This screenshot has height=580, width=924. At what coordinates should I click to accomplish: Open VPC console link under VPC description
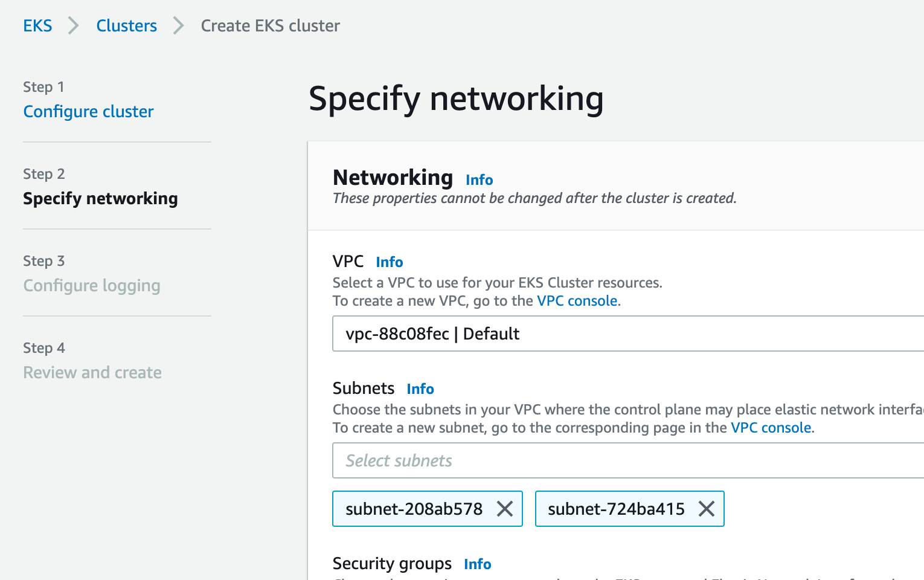click(x=577, y=301)
